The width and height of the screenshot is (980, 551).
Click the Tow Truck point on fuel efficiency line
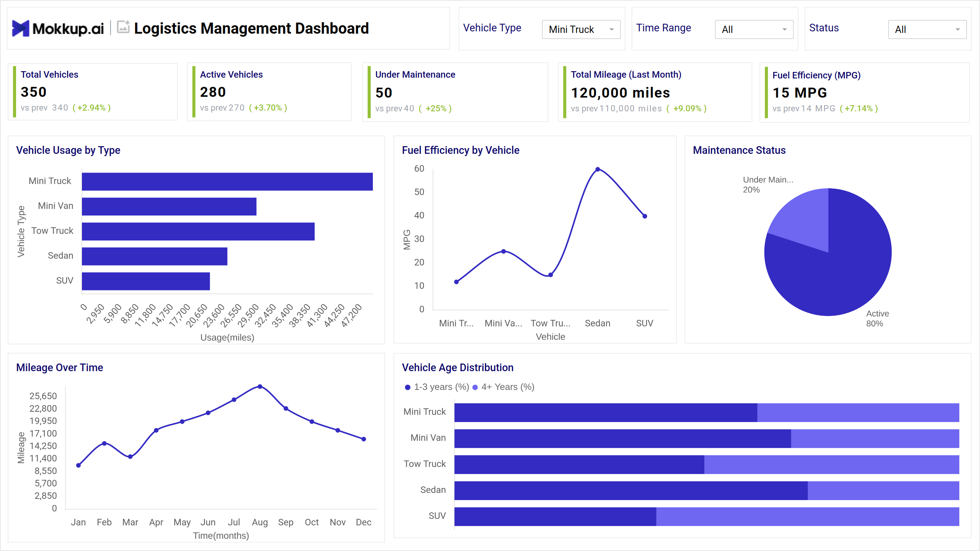pyautogui.click(x=550, y=275)
